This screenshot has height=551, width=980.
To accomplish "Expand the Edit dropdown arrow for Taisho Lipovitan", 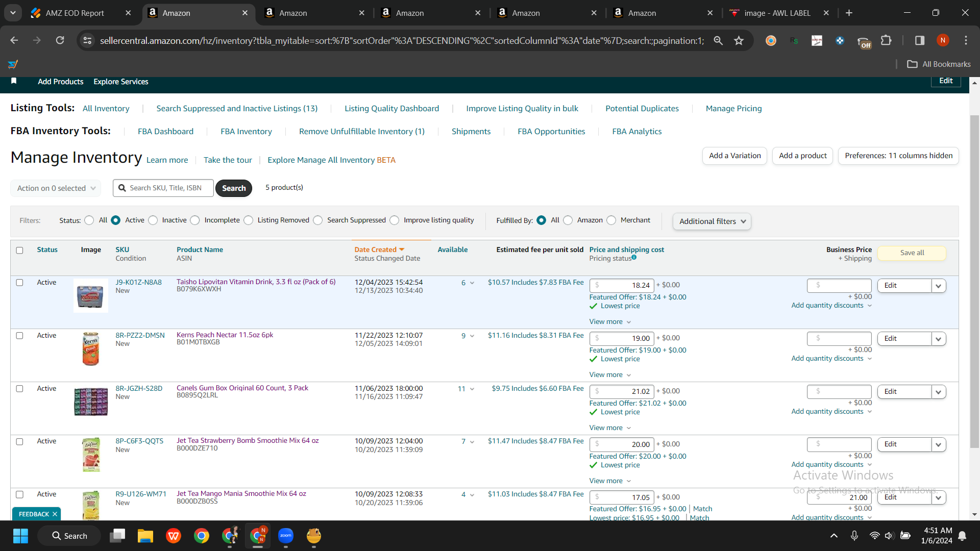I will 939,286.
